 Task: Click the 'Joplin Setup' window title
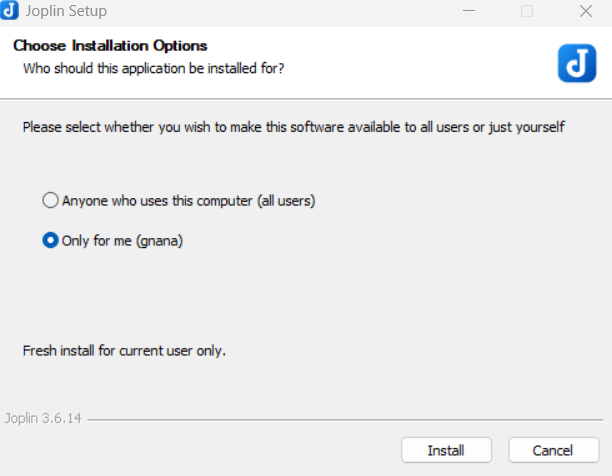66,11
